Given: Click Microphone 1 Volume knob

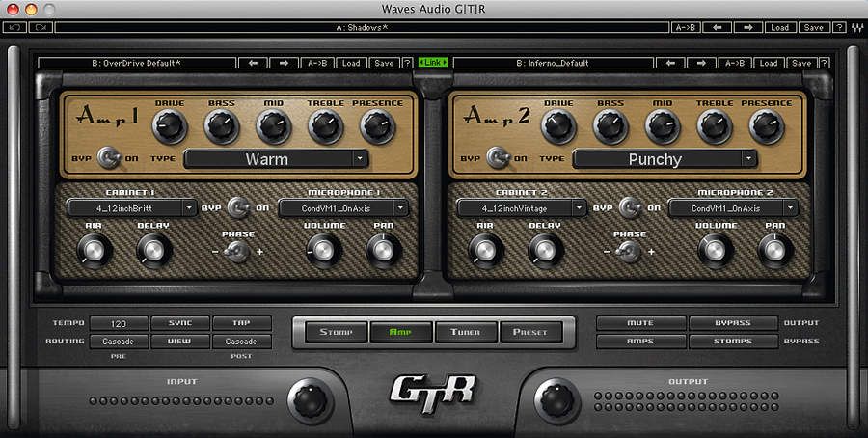Looking at the screenshot, I should [324, 250].
